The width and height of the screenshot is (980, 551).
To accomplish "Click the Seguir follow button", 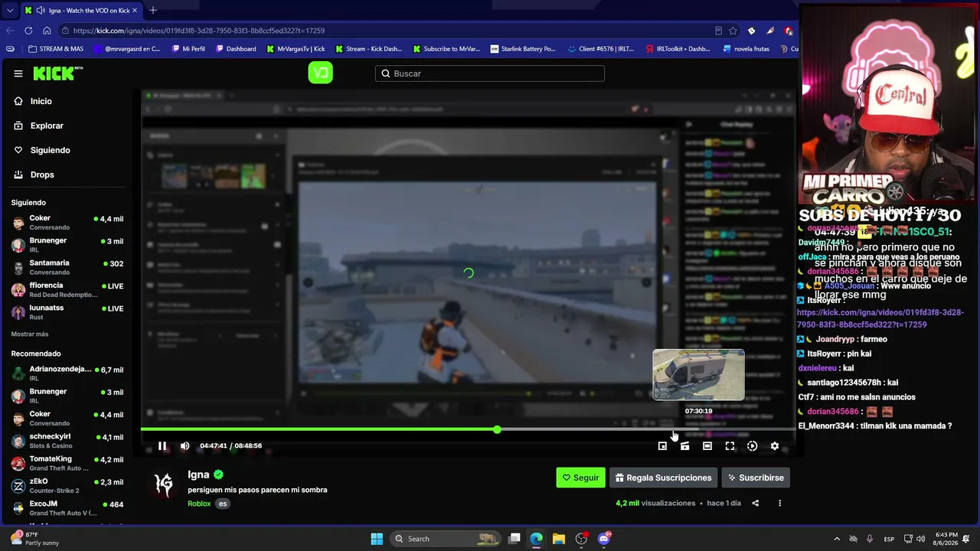I will coord(580,478).
